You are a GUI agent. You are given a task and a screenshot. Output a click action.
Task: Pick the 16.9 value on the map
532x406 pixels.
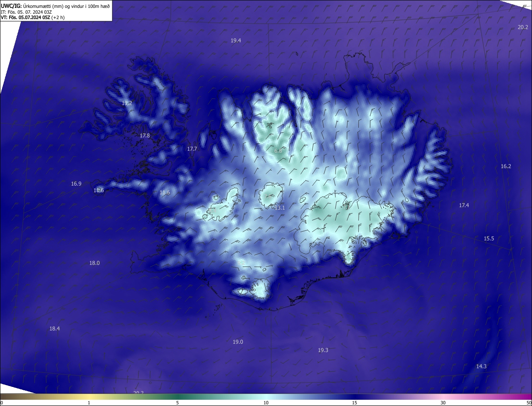coord(76,183)
